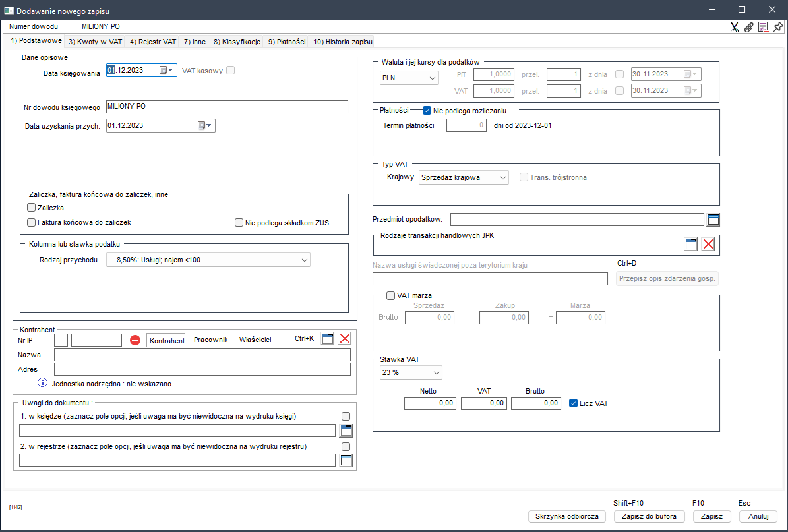Select Kontrahent type tab
Viewport: 788px width, 532px height.
[167, 340]
